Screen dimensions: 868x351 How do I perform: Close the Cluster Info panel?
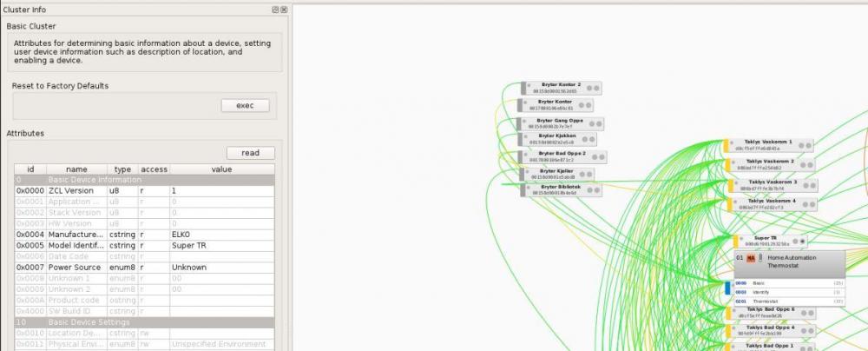[x=283, y=9]
